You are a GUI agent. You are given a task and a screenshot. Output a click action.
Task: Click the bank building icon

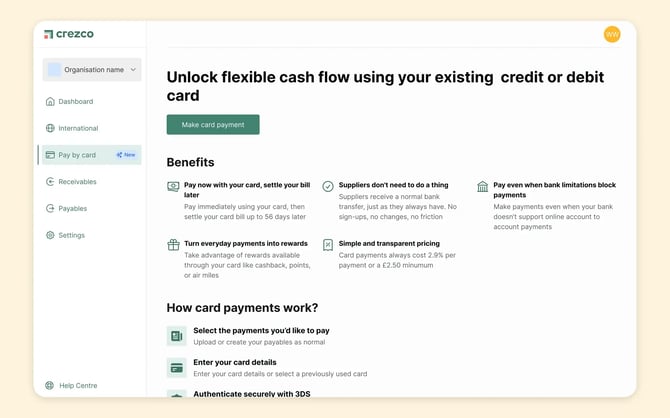point(483,186)
